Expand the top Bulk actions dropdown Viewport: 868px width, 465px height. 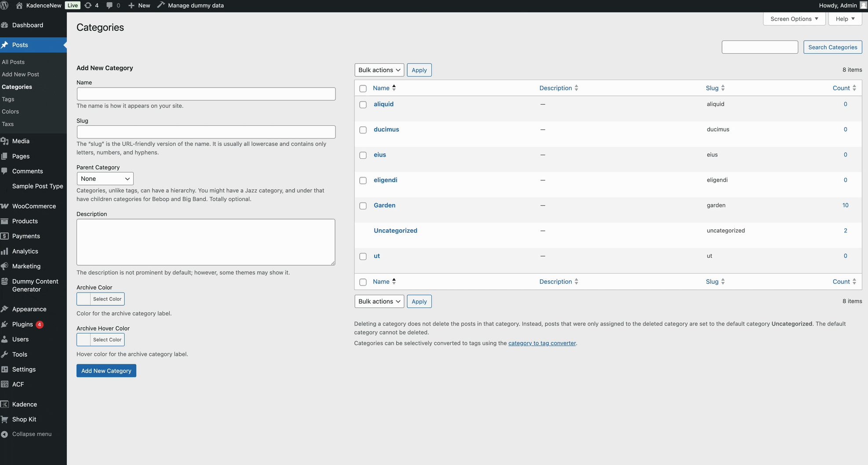pos(379,70)
